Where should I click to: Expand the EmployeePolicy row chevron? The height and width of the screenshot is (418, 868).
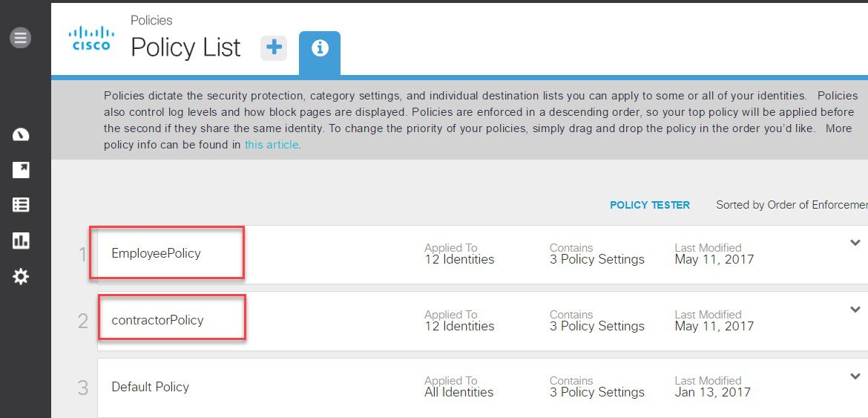point(855,243)
